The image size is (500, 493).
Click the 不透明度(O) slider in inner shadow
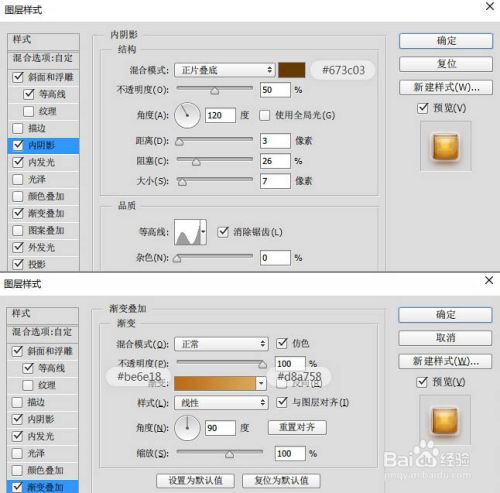(x=215, y=89)
